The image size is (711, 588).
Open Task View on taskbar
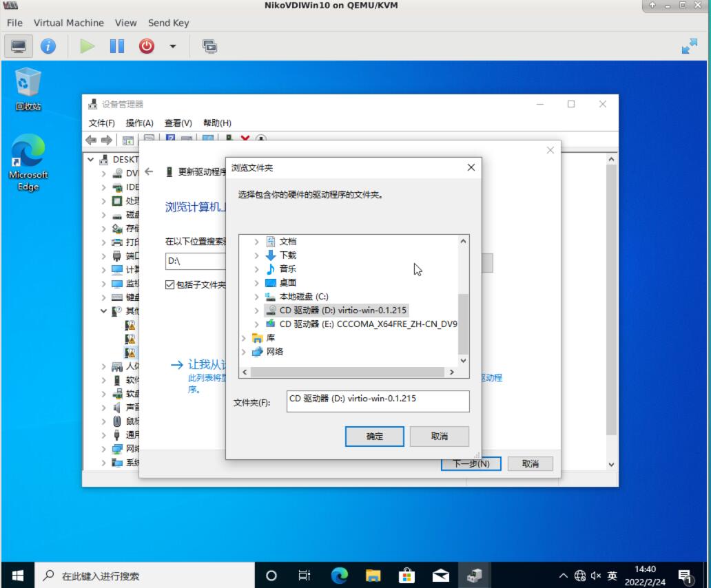click(x=305, y=576)
